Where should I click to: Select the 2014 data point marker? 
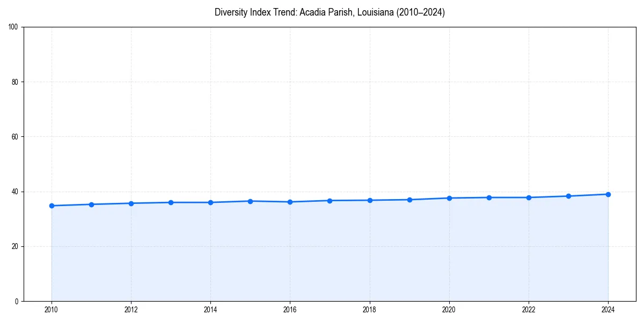(x=210, y=202)
